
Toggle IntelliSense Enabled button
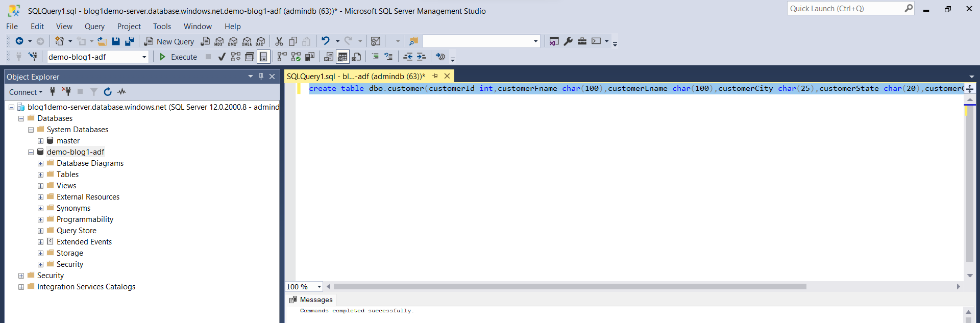[x=263, y=57]
